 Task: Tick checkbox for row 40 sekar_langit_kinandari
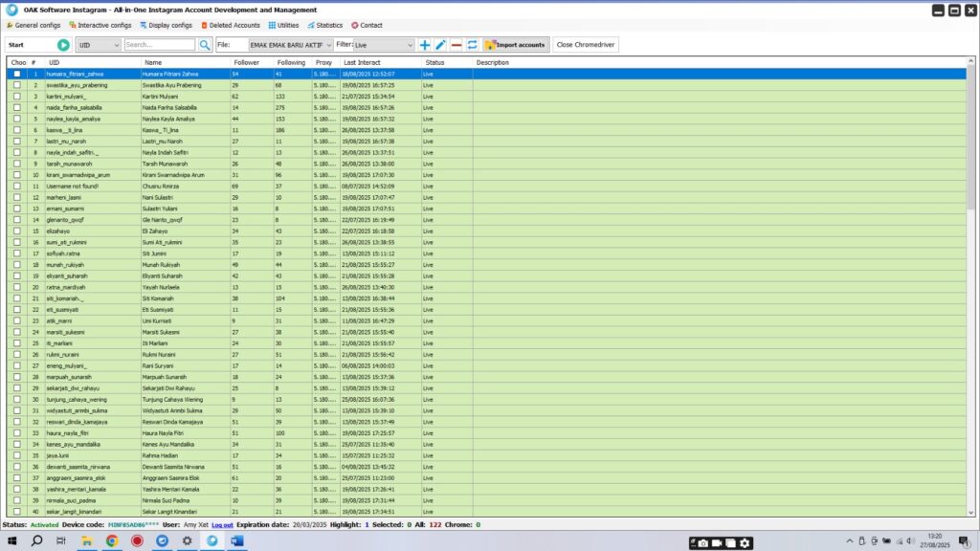17,512
